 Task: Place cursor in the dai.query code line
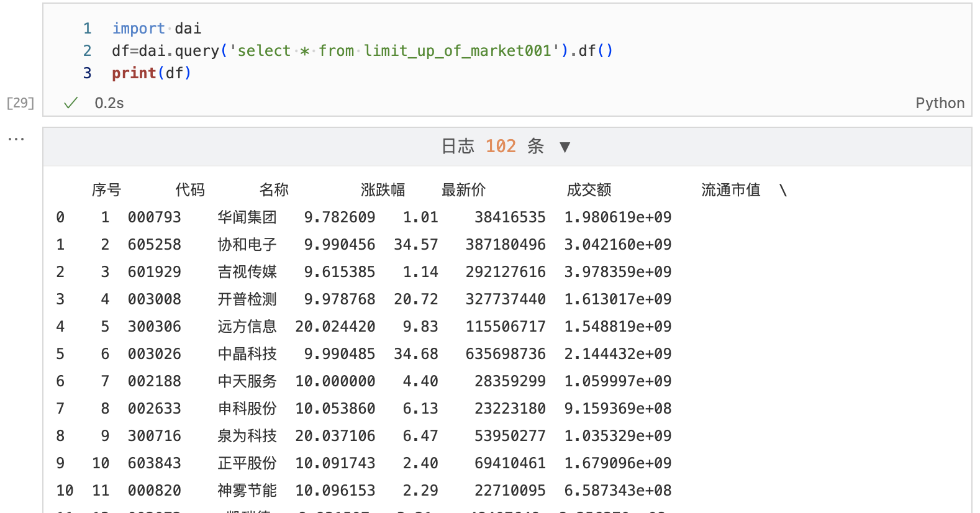(x=361, y=51)
